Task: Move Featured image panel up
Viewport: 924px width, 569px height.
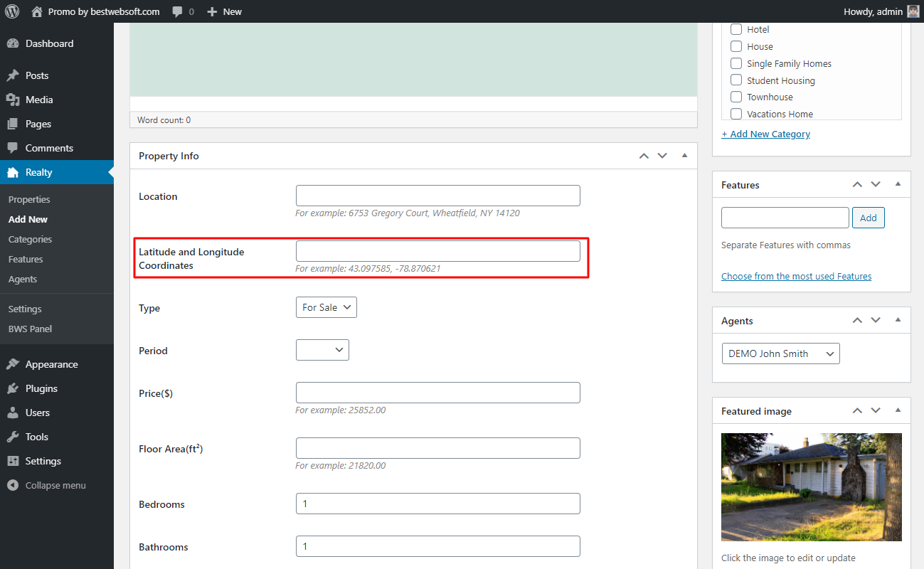Action: click(x=857, y=410)
